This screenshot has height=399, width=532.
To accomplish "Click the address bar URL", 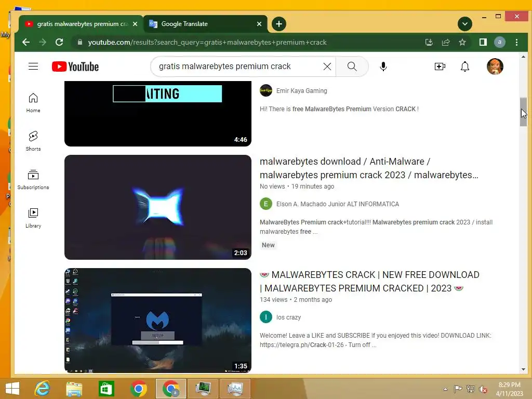I will click(207, 42).
